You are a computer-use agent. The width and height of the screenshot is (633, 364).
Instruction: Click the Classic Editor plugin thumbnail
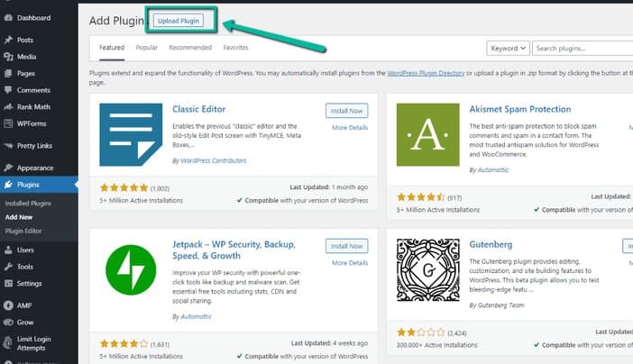click(x=131, y=134)
